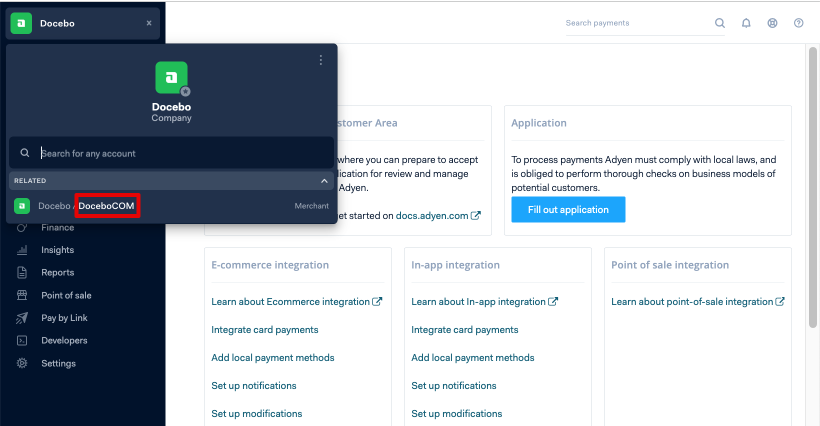This screenshot has height=426, width=820.
Task: Open In-app Integrate card payments link
Action: pos(465,330)
